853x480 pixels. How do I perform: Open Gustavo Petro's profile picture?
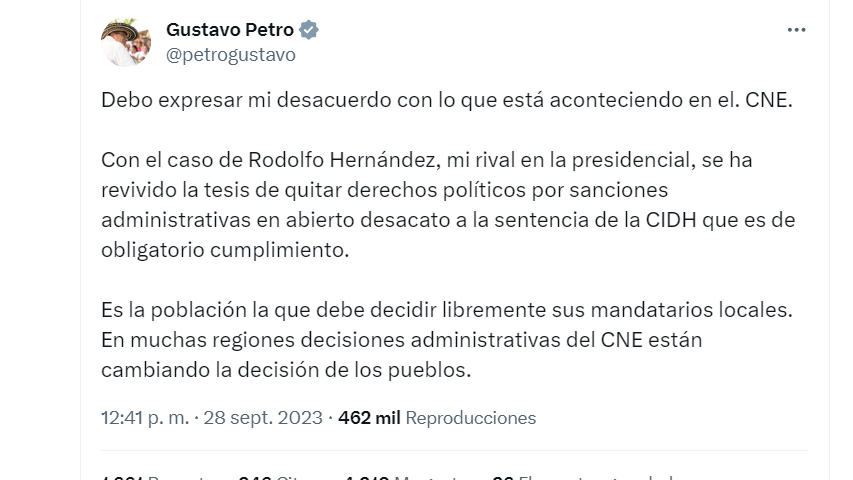click(126, 42)
